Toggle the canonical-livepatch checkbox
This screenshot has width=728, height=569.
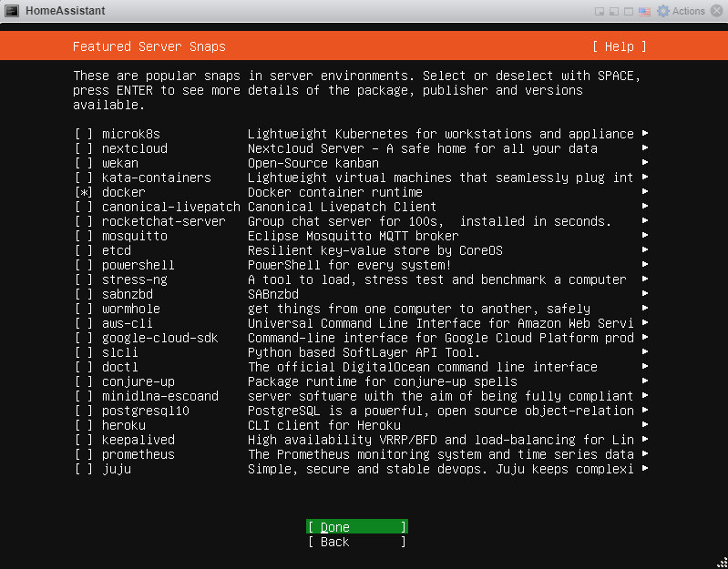[84, 207]
